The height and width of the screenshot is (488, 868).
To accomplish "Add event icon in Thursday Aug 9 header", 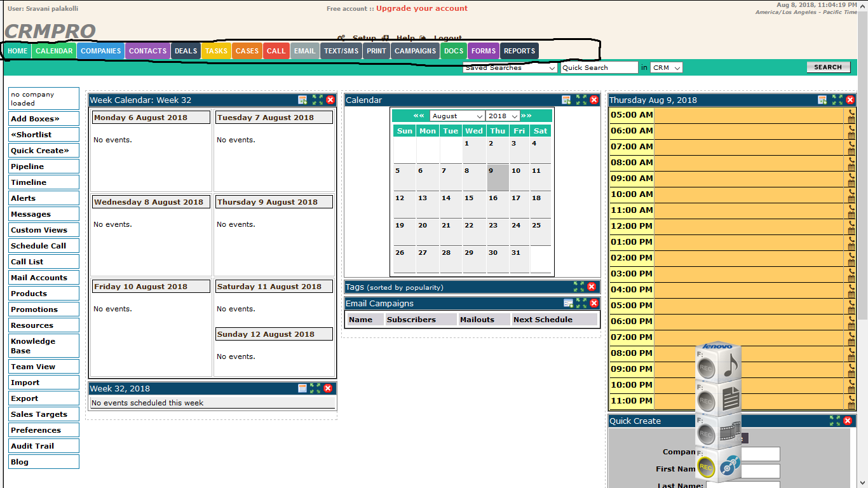I will (822, 100).
